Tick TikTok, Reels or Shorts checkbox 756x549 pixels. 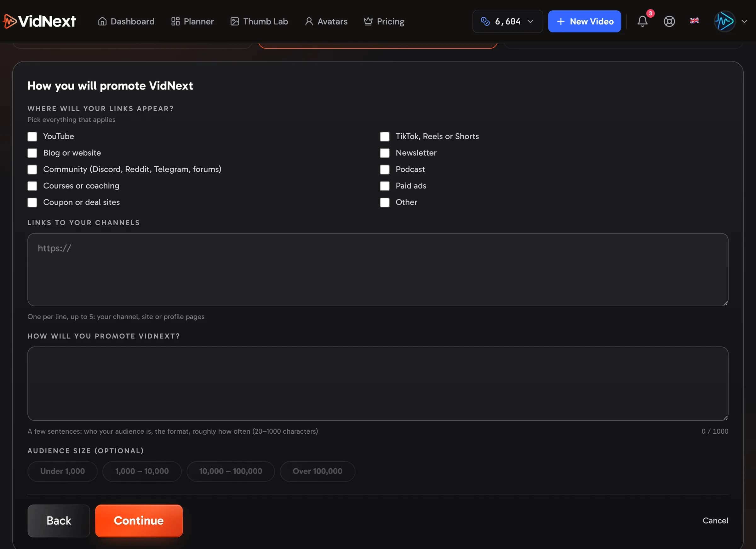click(385, 136)
